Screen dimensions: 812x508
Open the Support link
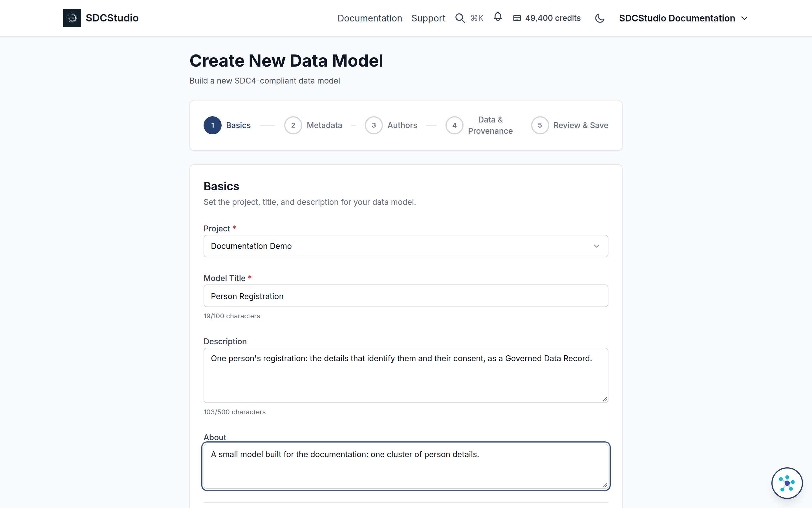tap(428, 18)
